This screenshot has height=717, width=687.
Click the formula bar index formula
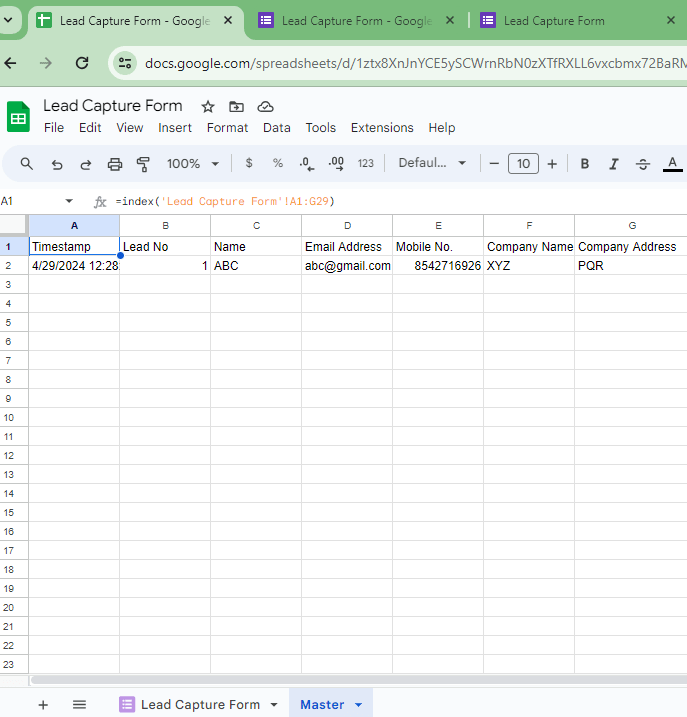(225, 201)
